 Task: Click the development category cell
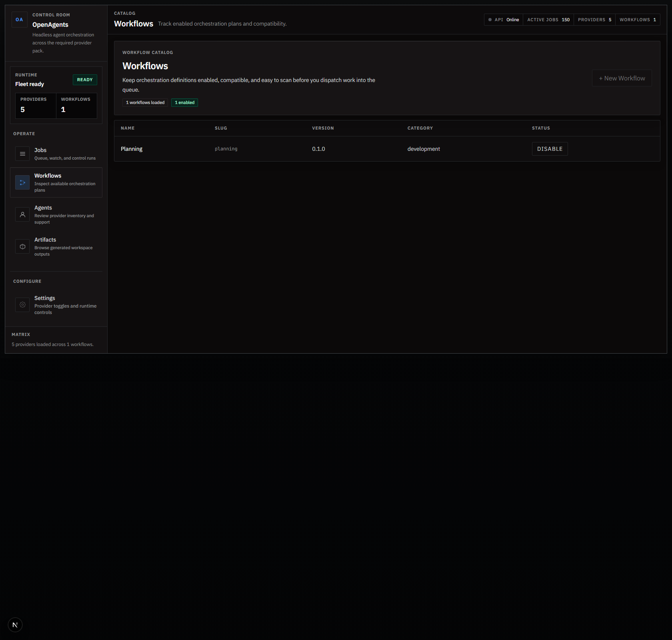(x=424, y=149)
